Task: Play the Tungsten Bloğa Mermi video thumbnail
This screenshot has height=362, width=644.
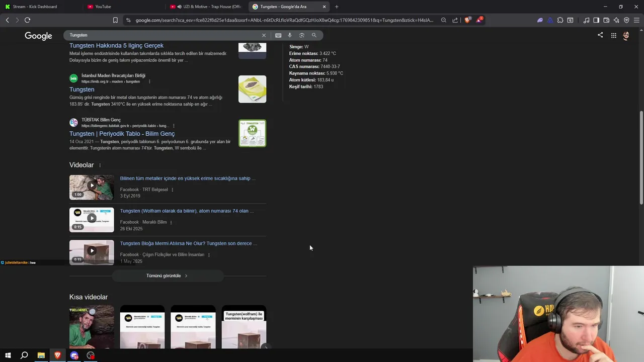Action: click(92, 252)
